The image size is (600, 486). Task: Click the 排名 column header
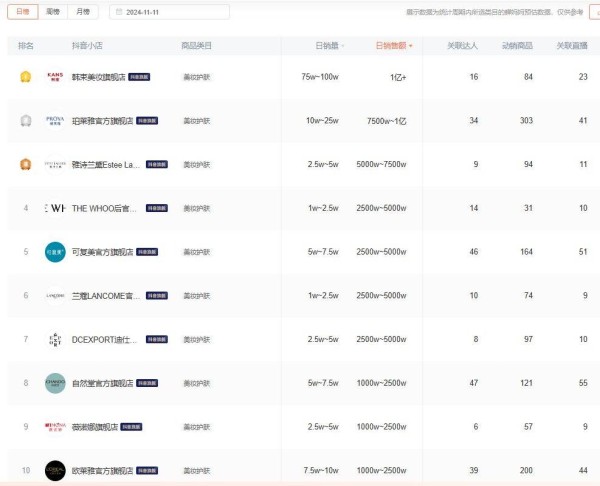[x=26, y=46]
